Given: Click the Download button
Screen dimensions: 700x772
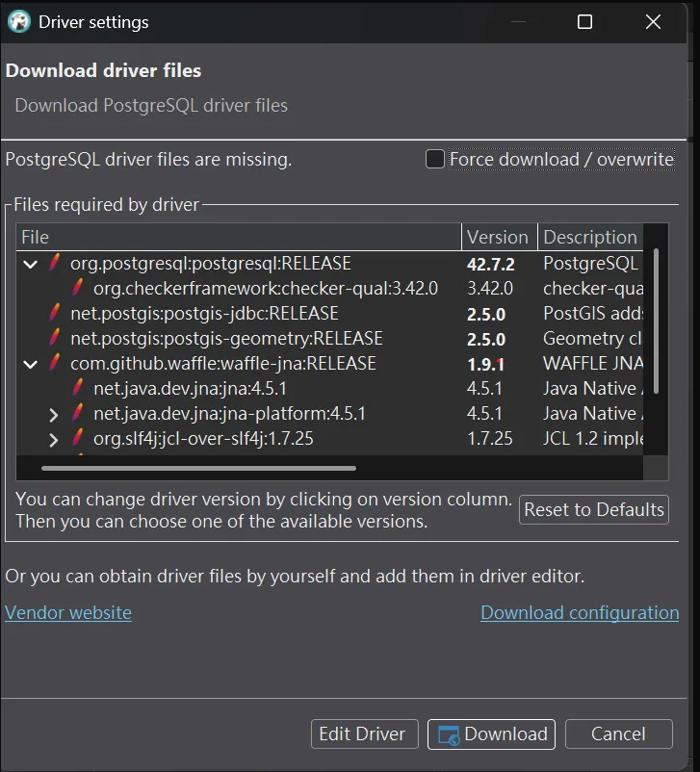Looking at the screenshot, I should click(491, 734).
